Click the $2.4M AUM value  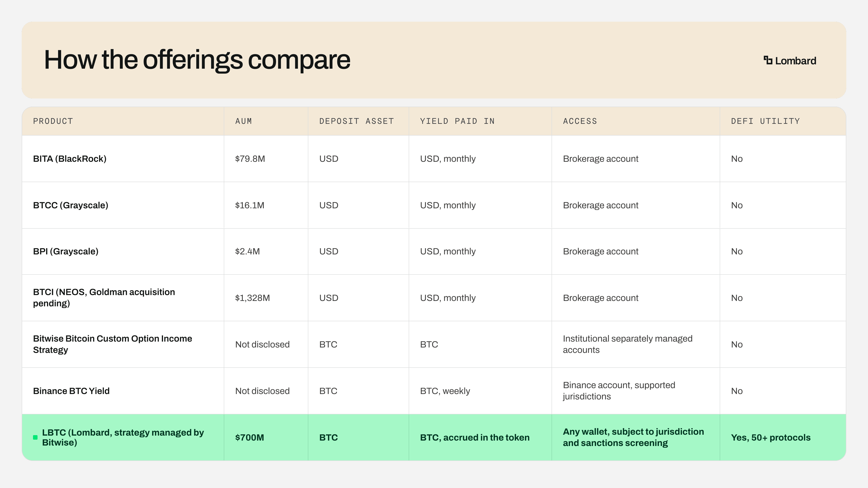click(x=247, y=251)
